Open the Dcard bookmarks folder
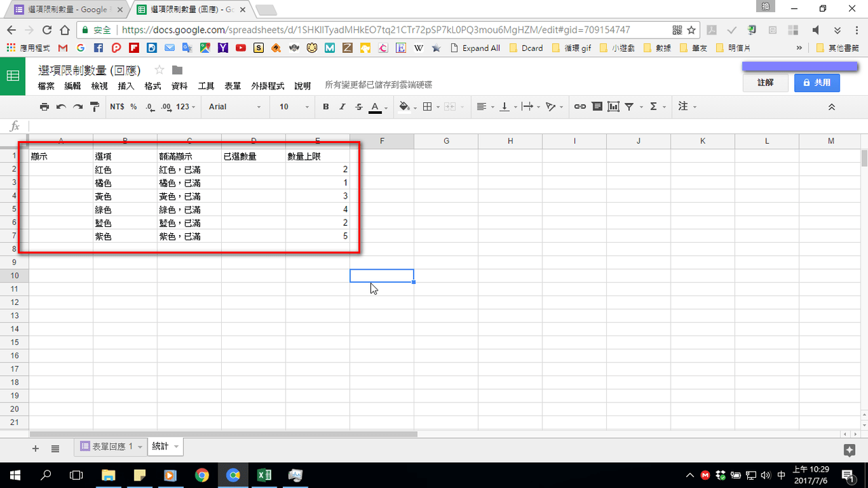The height and width of the screenshot is (488, 868). 526,48
